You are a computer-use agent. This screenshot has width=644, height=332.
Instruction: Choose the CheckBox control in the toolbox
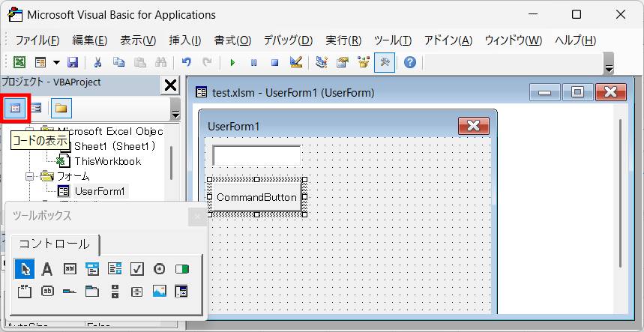point(137,269)
